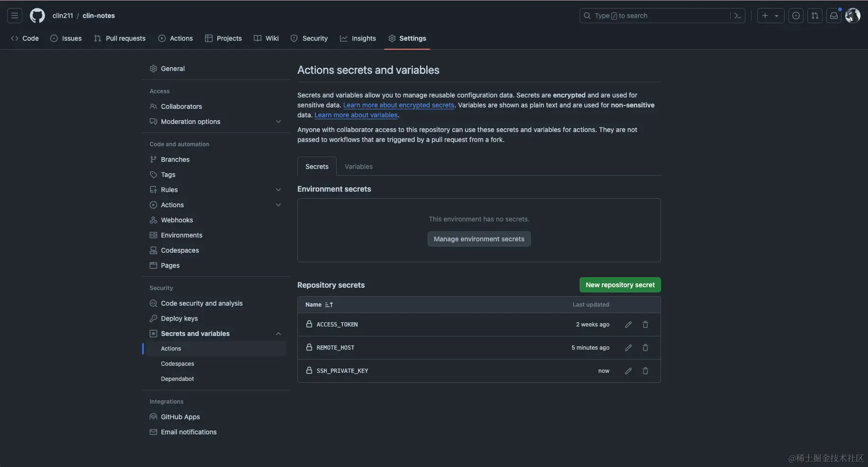This screenshot has height=467, width=868.
Task: Open the global navigation hamburger menu
Action: (15, 16)
